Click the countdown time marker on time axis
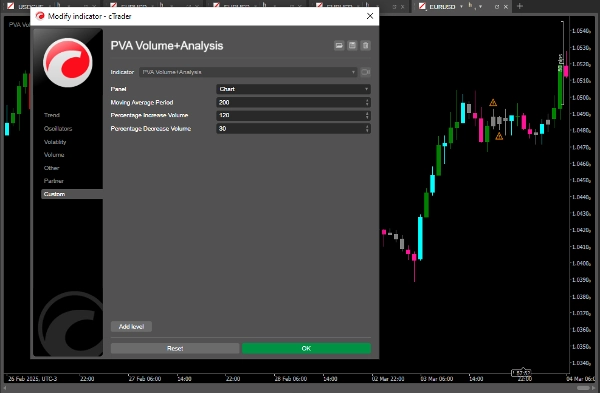This screenshot has height=393, width=600. tap(522, 373)
